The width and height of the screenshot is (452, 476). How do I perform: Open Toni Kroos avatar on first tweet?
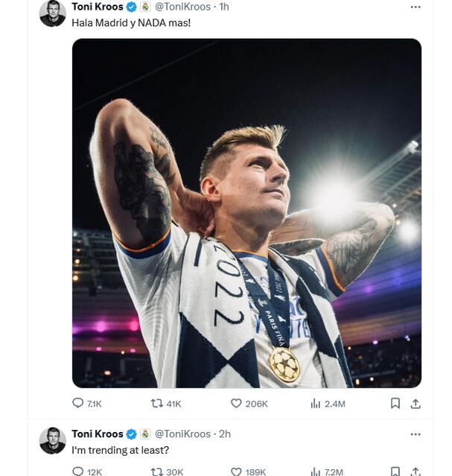(x=53, y=13)
